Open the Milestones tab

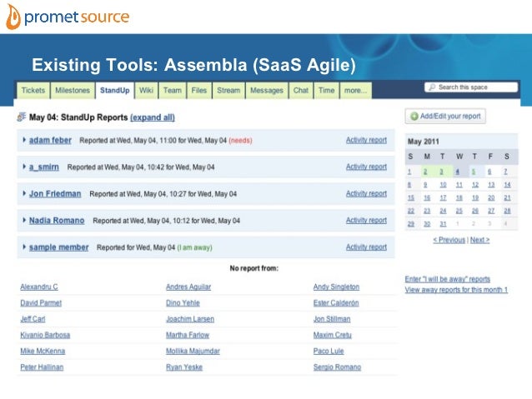[73, 91]
